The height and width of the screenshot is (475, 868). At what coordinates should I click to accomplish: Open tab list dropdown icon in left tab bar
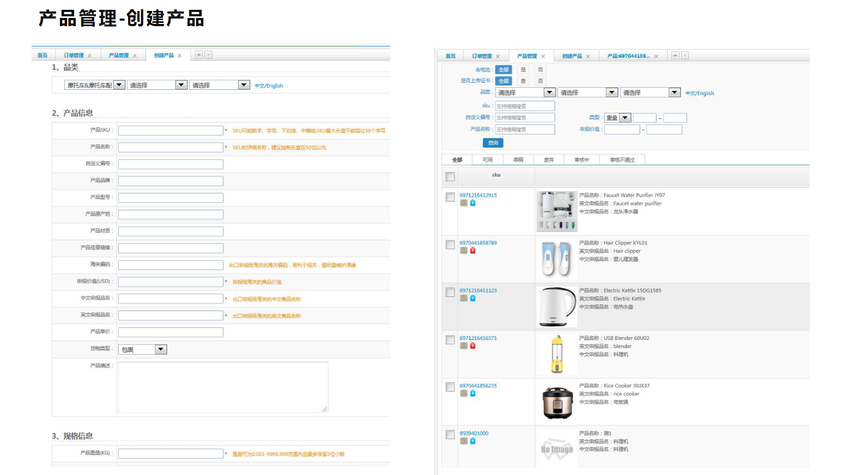point(199,55)
